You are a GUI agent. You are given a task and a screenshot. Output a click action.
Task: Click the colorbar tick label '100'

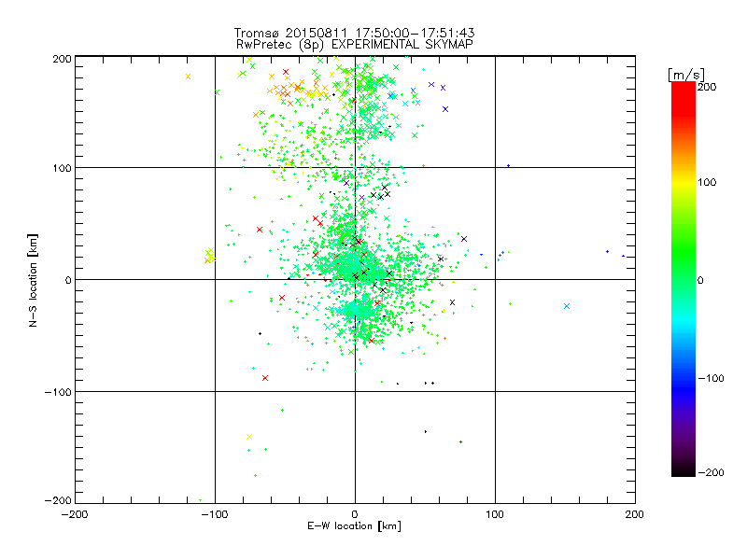pyautogui.click(x=707, y=182)
